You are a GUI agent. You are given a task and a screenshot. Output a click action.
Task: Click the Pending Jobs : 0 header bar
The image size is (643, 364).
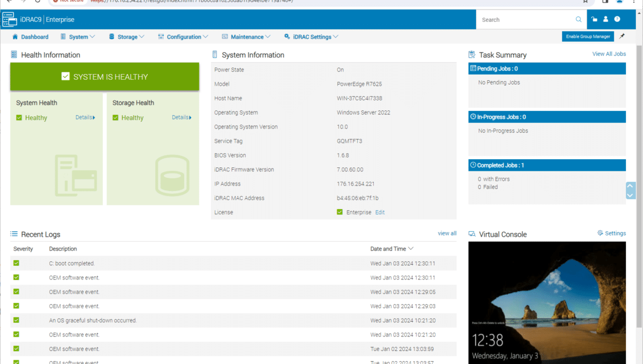[547, 69]
